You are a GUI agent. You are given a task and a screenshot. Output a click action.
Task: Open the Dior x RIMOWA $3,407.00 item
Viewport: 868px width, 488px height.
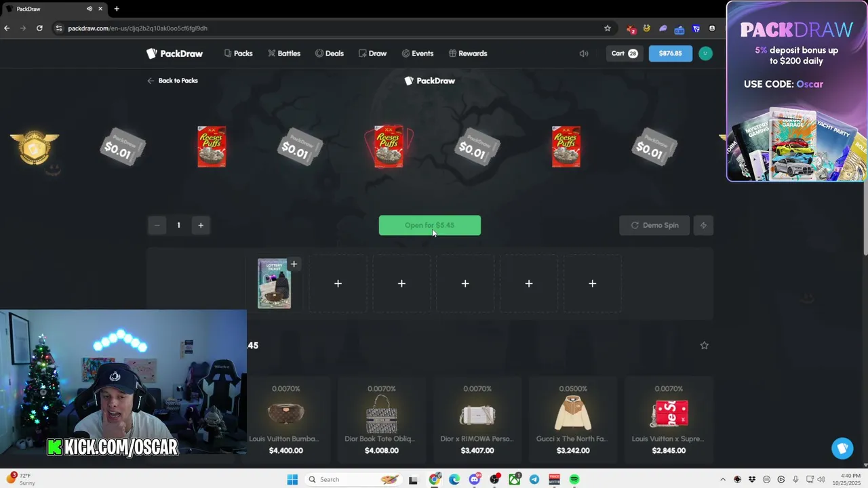(x=477, y=421)
